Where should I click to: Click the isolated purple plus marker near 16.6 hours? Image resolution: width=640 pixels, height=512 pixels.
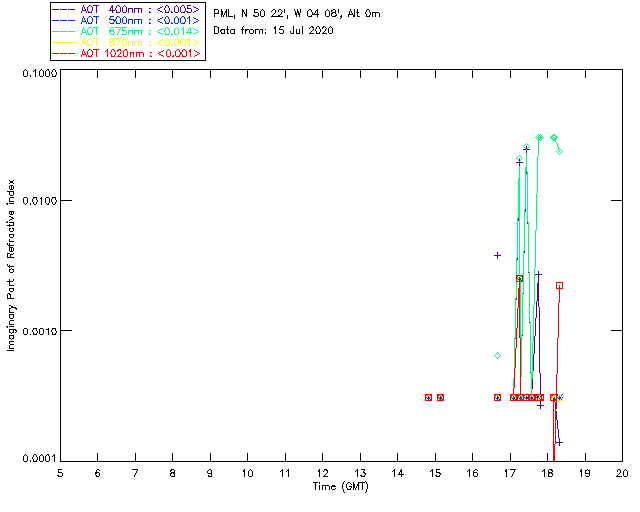(497, 256)
